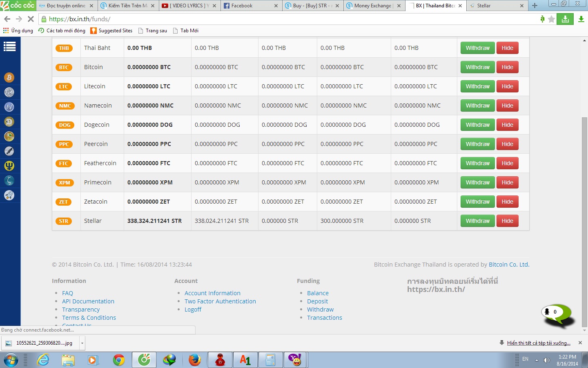
Task: Click the DOG currency badge
Action: 65,125
